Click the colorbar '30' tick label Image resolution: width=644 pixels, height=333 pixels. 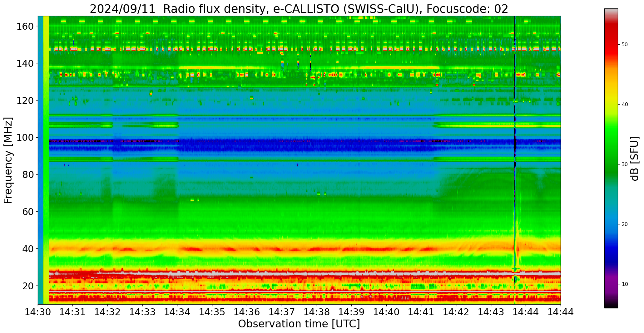point(625,164)
